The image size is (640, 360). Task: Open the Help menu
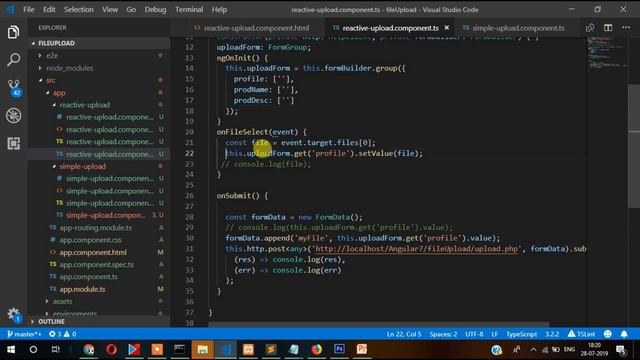[219, 9]
